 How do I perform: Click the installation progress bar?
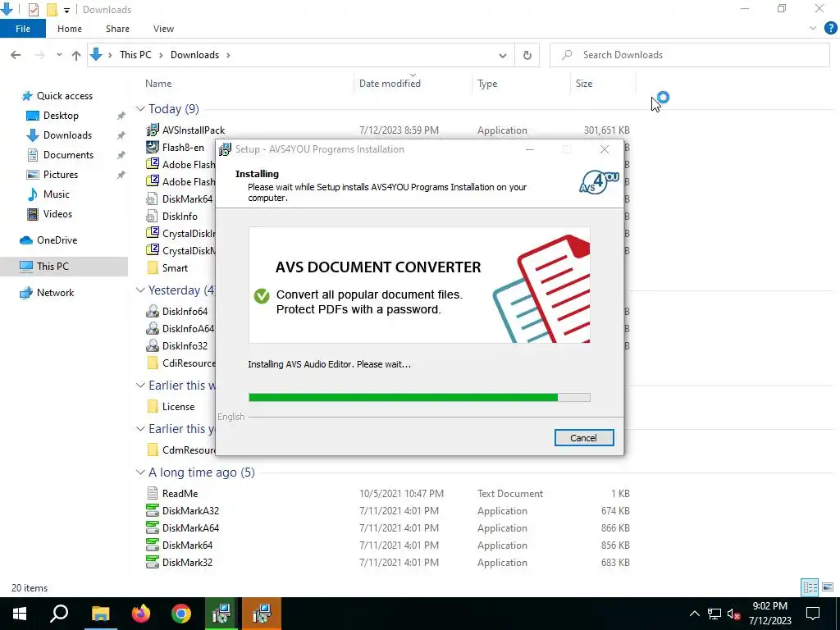pyautogui.click(x=419, y=397)
